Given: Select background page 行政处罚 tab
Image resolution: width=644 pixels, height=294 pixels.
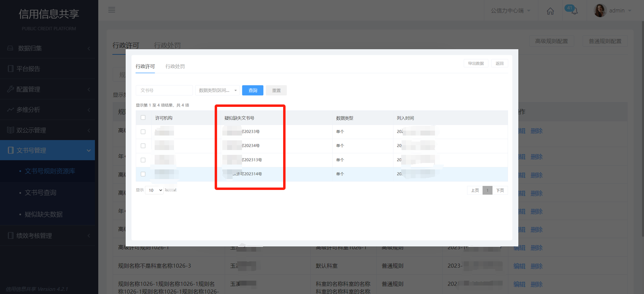Looking at the screenshot, I should [167, 45].
